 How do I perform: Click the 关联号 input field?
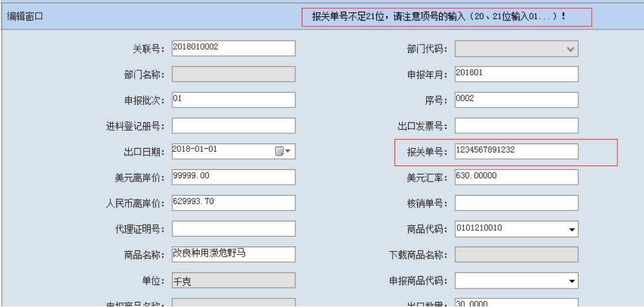[233, 49]
